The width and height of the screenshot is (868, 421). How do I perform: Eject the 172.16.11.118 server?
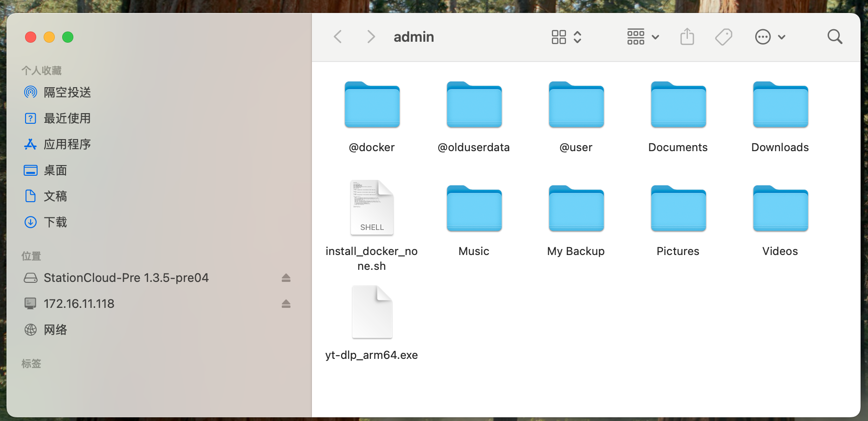286,304
